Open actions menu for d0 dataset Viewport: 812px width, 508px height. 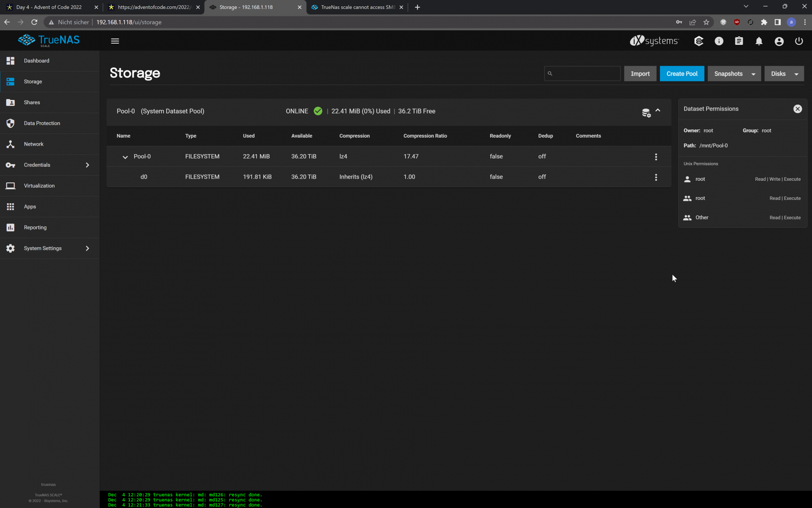pyautogui.click(x=656, y=177)
